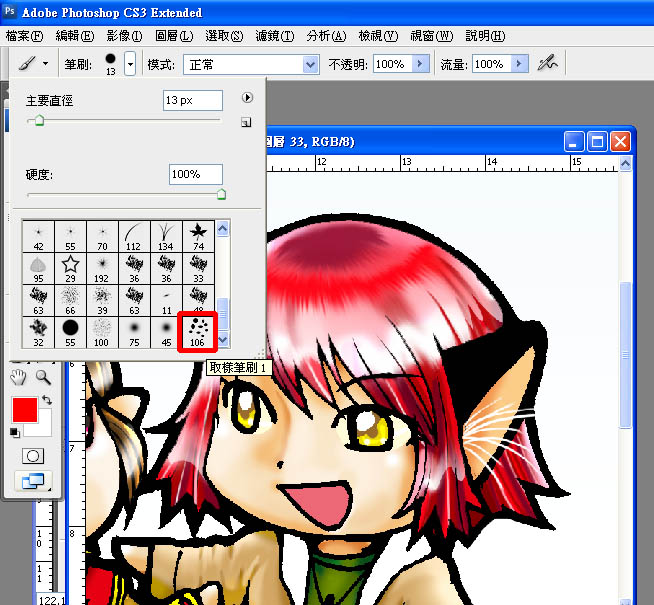This screenshot has height=605, width=654.
Task: Open the 視窗(W) menu
Action: (x=432, y=36)
